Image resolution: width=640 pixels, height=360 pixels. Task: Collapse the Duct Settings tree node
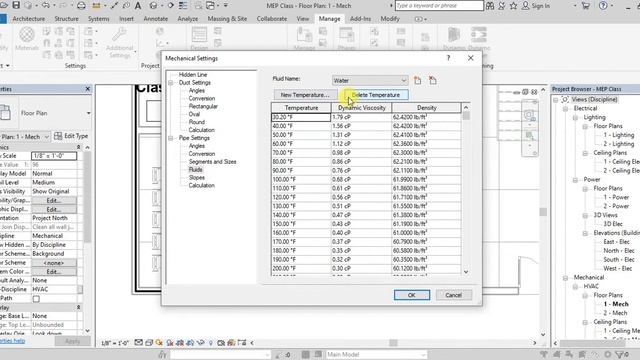[171, 82]
